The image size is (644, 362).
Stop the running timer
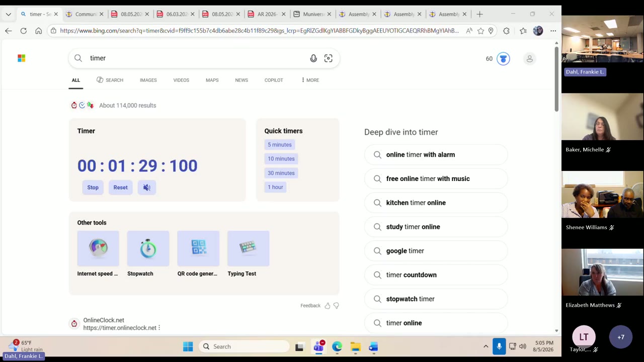tap(93, 188)
